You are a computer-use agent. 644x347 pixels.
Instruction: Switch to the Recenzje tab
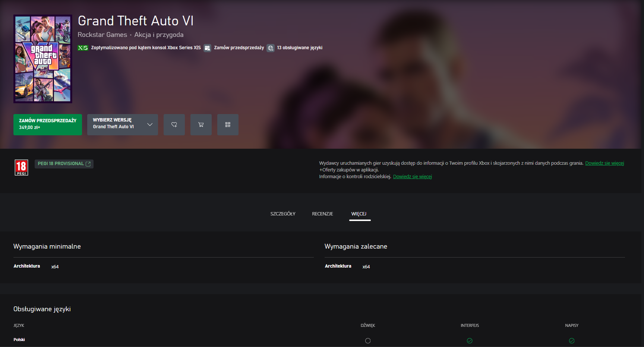(x=322, y=214)
